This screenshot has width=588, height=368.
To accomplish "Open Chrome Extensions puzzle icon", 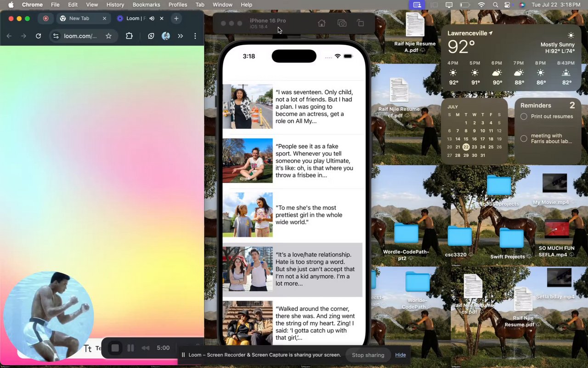I will tap(129, 36).
